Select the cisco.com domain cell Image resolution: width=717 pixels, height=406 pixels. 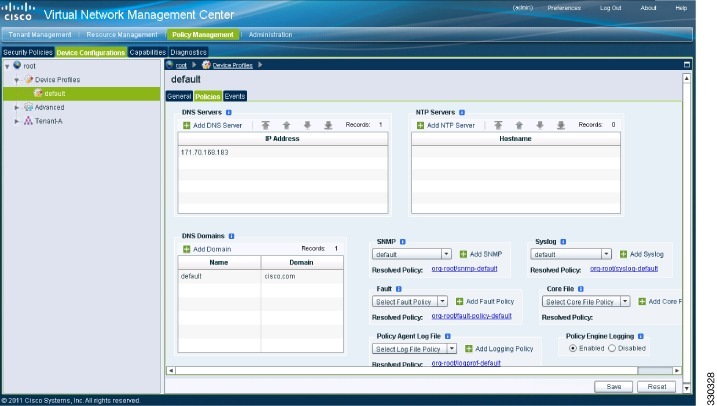click(x=302, y=277)
